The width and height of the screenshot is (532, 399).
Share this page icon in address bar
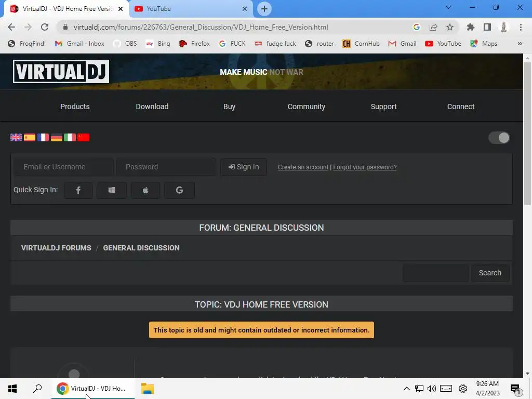pos(433,27)
